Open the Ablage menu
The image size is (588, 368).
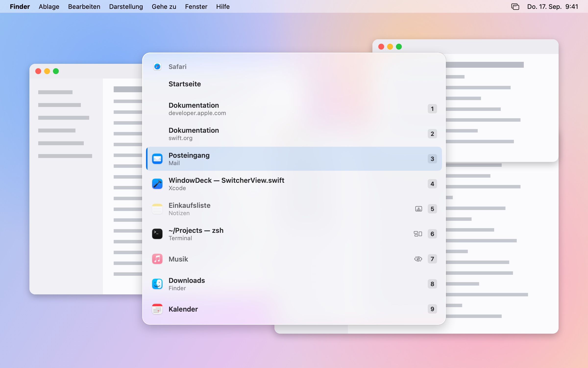[x=49, y=7]
